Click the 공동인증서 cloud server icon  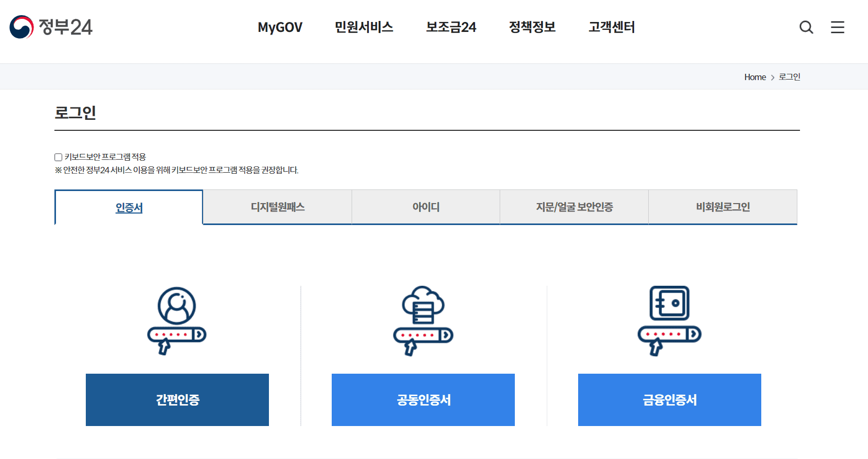click(x=423, y=321)
